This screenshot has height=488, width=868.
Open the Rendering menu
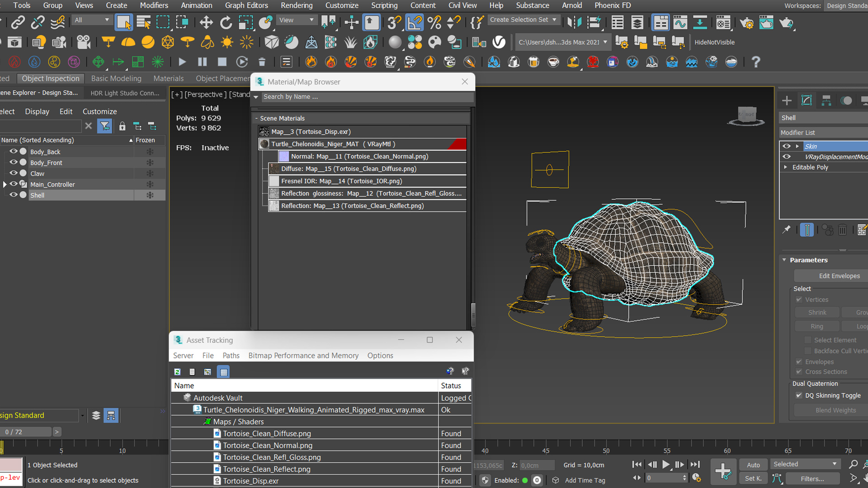click(297, 5)
